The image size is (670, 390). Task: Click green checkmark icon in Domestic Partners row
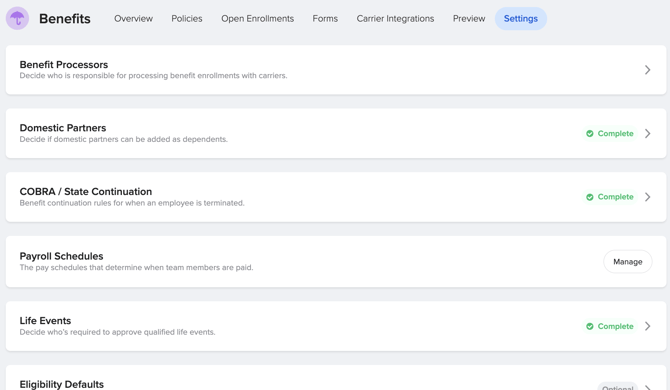590,134
